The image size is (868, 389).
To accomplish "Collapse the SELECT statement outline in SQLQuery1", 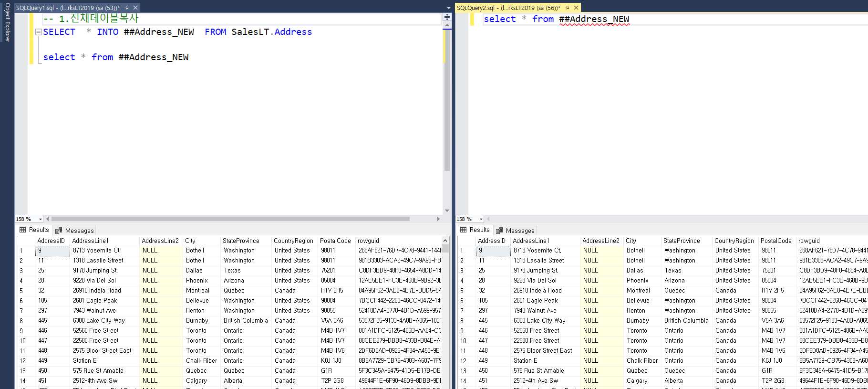I will (39, 32).
